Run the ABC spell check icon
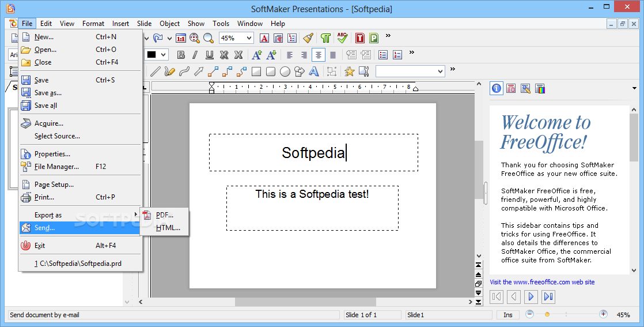 pos(342,38)
